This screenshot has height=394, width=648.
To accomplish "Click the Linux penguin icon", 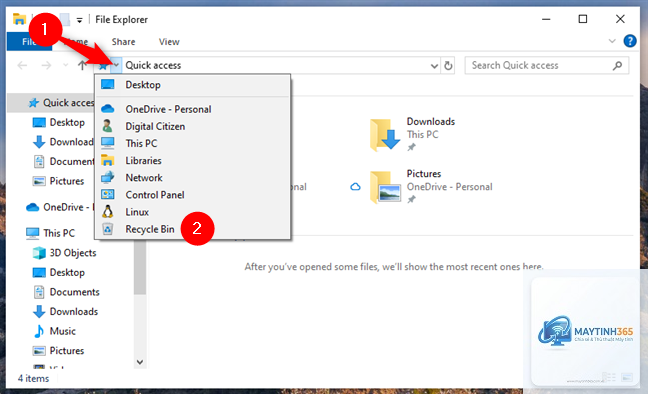I will 107,212.
